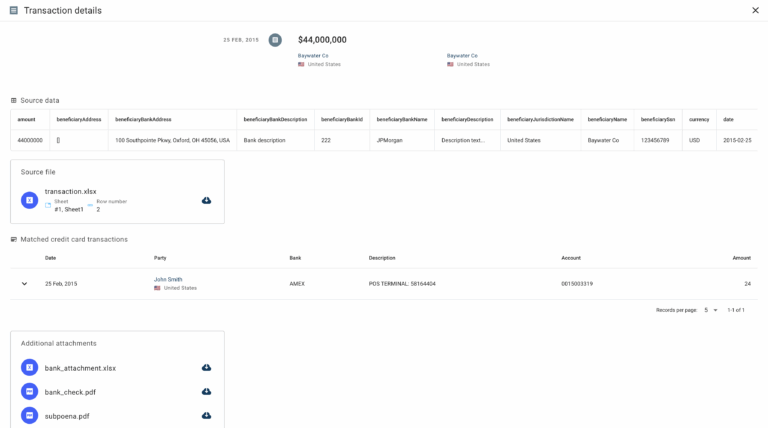Close the Transaction details dialog

point(755,10)
